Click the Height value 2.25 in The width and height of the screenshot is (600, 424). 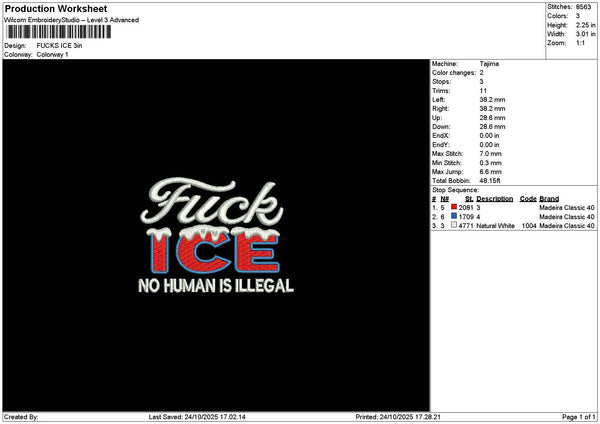[x=585, y=25]
